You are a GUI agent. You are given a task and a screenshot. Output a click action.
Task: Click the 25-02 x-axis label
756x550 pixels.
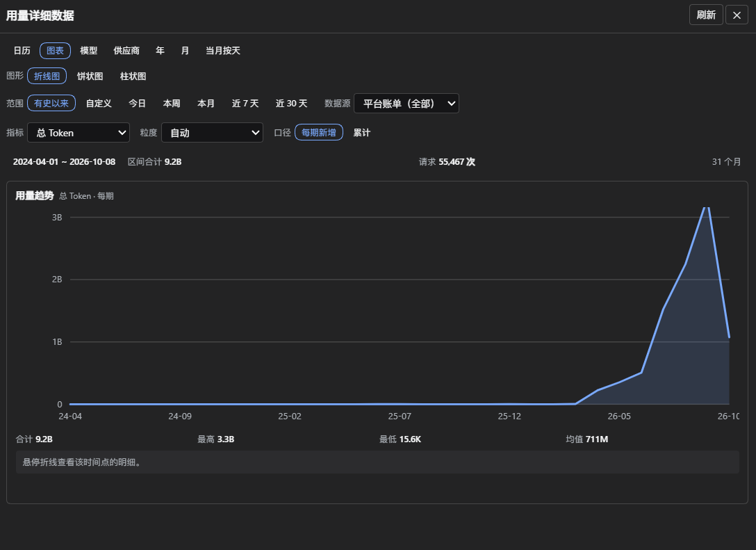[290, 416]
